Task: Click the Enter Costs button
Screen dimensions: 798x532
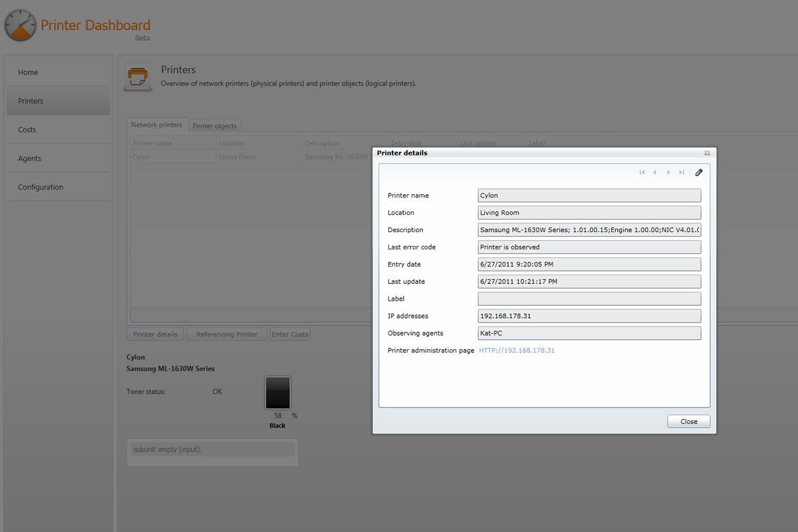Action: tap(290, 334)
